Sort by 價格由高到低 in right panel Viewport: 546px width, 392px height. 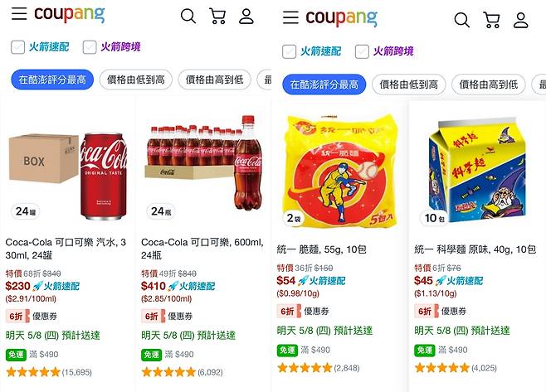coord(488,85)
